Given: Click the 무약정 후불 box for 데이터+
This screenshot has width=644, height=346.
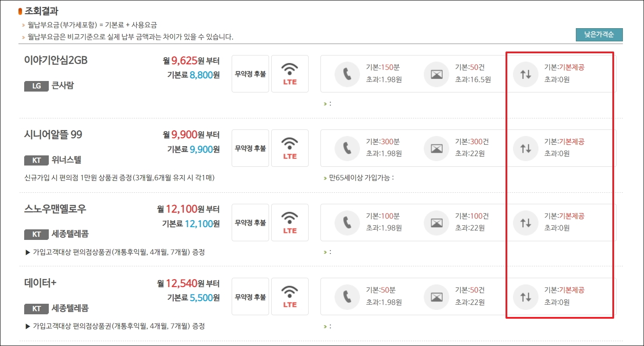Looking at the screenshot, I should (x=250, y=297).
